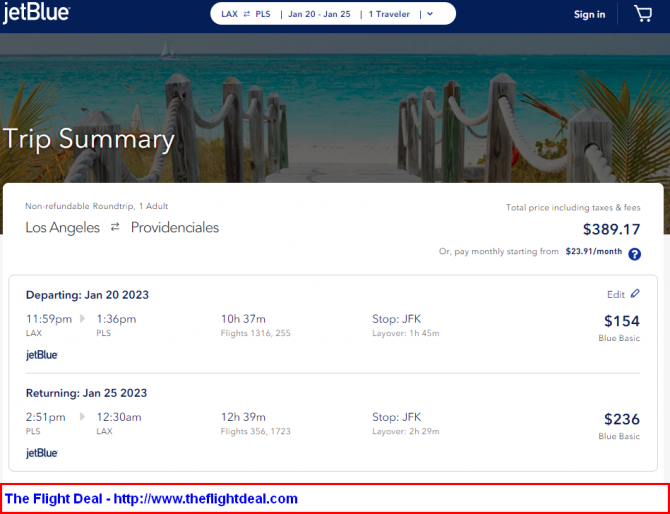This screenshot has height=514, width=670.
Task: Click Sign in link
Action: coord(589,15)
